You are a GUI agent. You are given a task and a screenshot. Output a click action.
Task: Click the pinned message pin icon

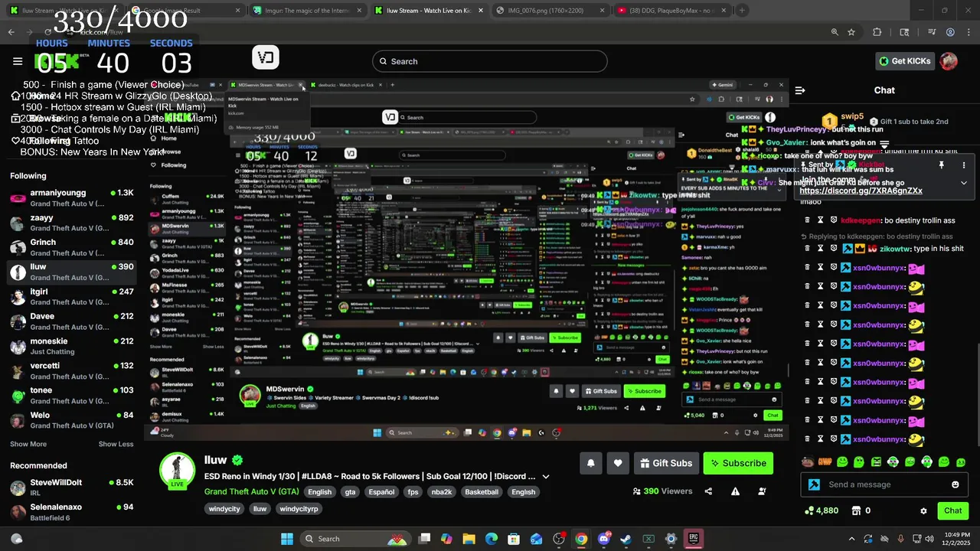click(941, 165)
